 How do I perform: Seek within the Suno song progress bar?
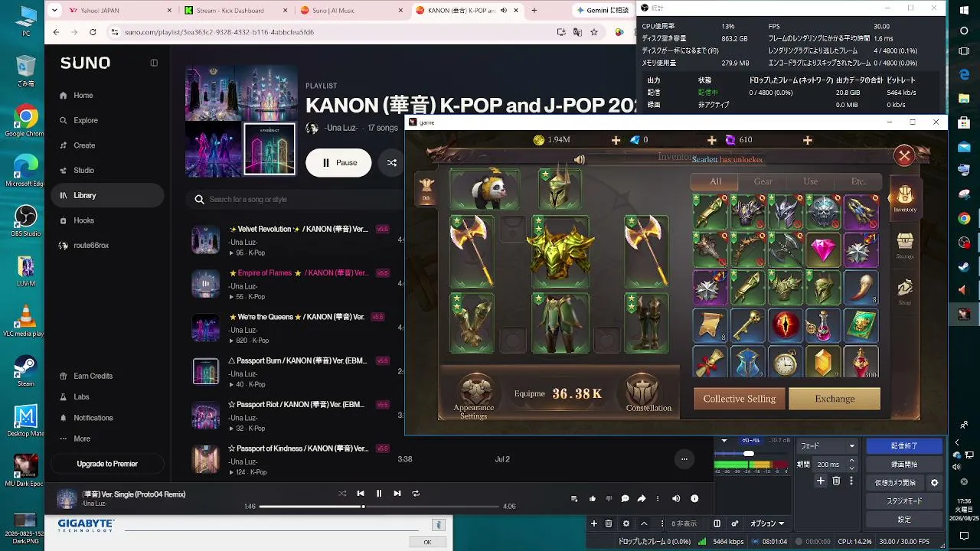point(380,507)
